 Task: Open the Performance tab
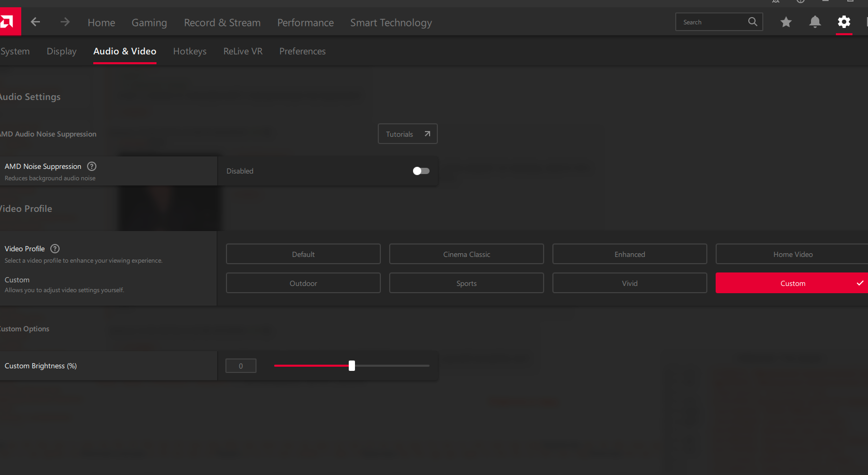point(306,23)
